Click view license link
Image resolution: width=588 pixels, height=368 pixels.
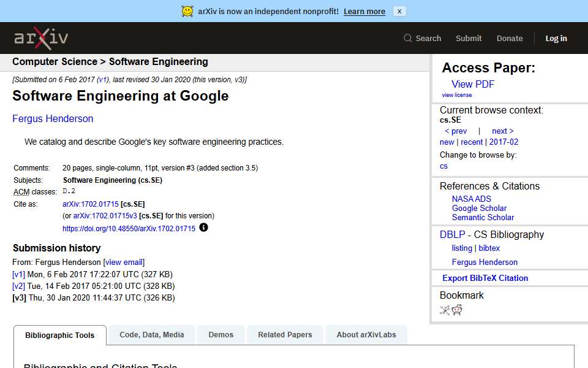(457, 95)
